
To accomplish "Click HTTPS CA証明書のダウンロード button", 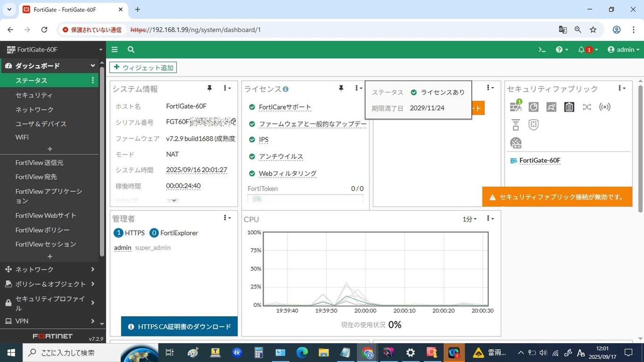I will click(x=180, y=327).
